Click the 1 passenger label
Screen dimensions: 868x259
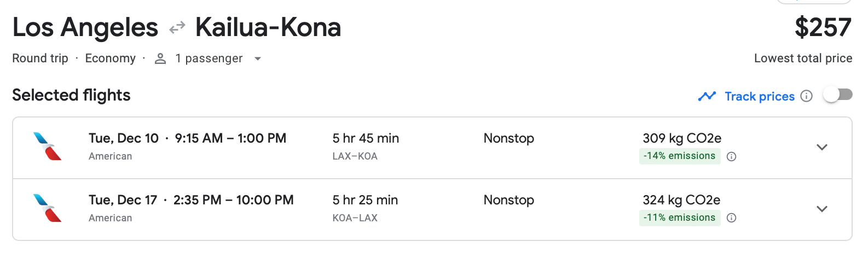209,58
